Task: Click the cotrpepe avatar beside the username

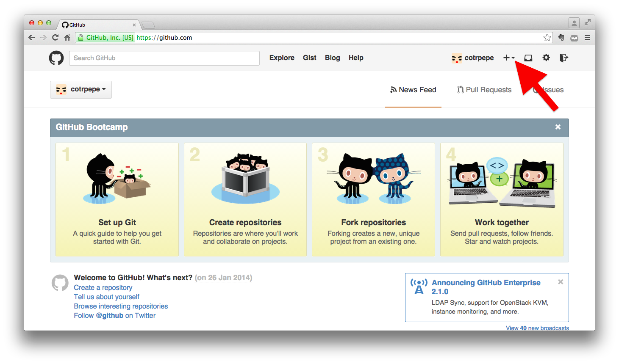Action: (x=456, y=58)
